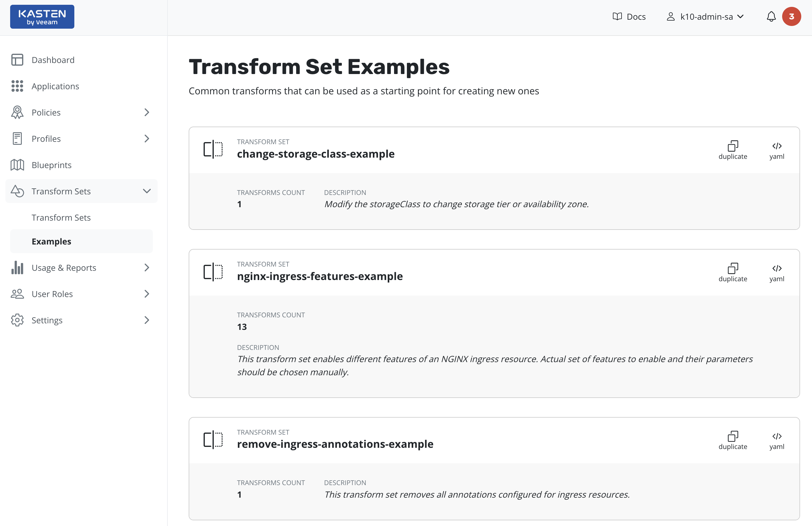
Task: View yaml for change-storage-class-example
Action: click(x=776, y=150)
